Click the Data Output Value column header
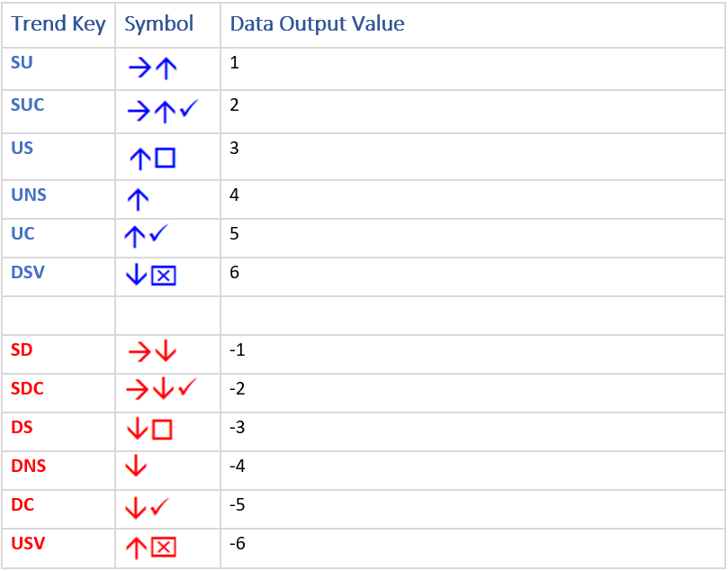Screen dimensions: 728x571 pos(317,23)
